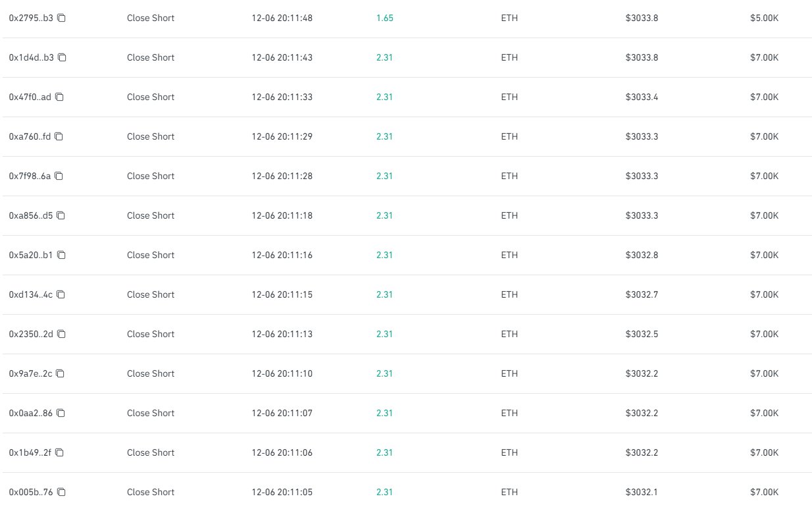Copy the 0x7f98..6a hash
The width and height of the screenshot is (812, 511).
click(59, 176)
